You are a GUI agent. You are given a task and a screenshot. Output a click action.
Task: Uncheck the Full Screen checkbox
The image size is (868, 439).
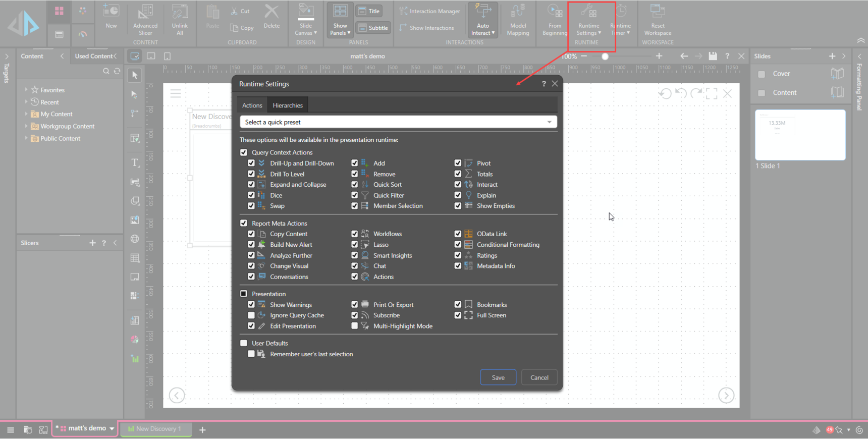tap(458, 315)
